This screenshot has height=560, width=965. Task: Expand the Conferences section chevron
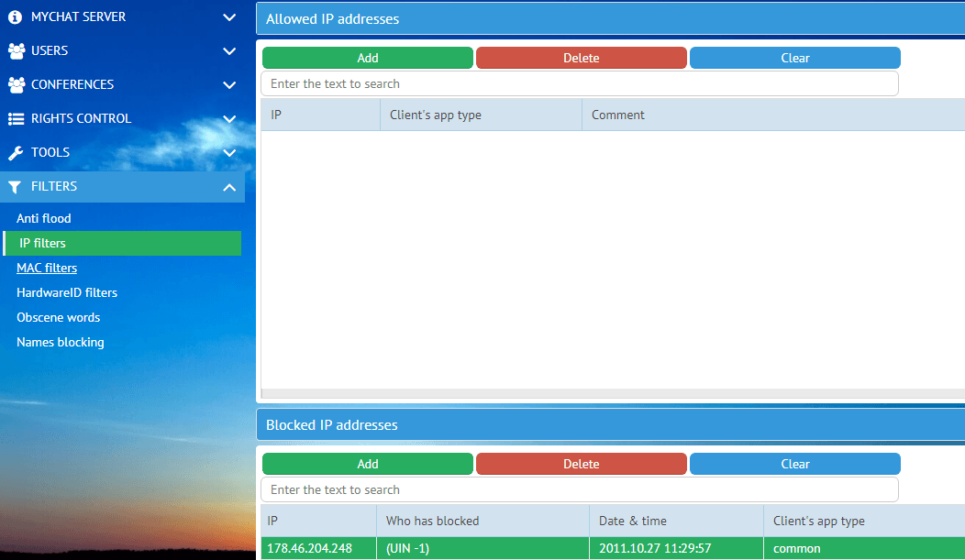pyautogui.click(x=229, y=84)
